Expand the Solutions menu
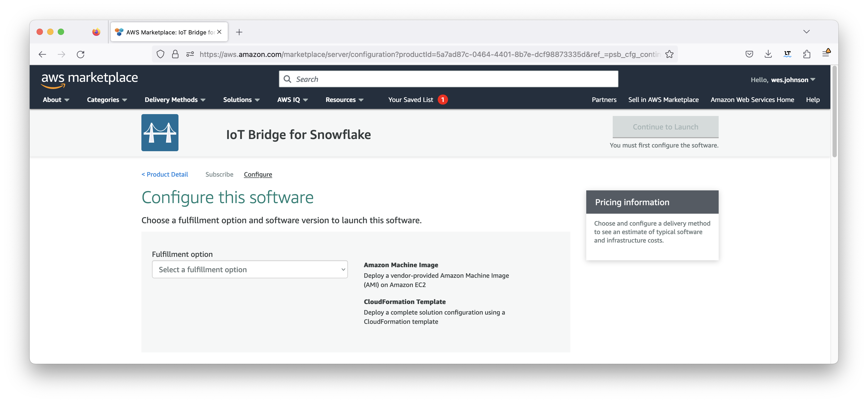 pyautogui.click(x=241, y=100)
